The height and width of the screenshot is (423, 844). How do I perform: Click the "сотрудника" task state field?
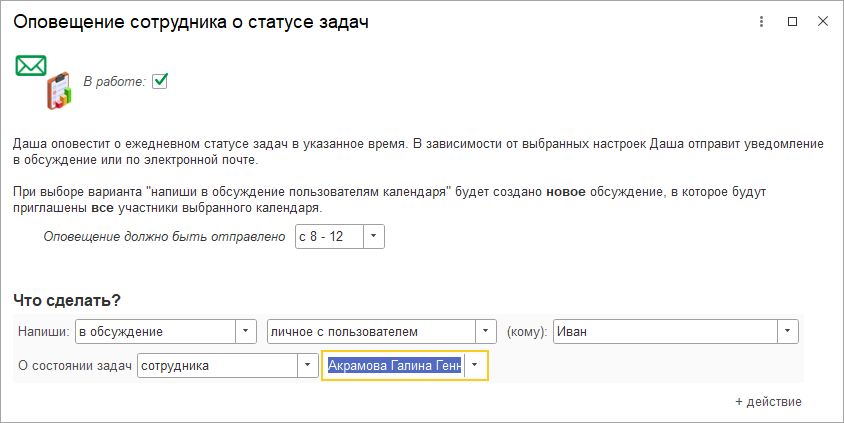click(x=217, y=366)
